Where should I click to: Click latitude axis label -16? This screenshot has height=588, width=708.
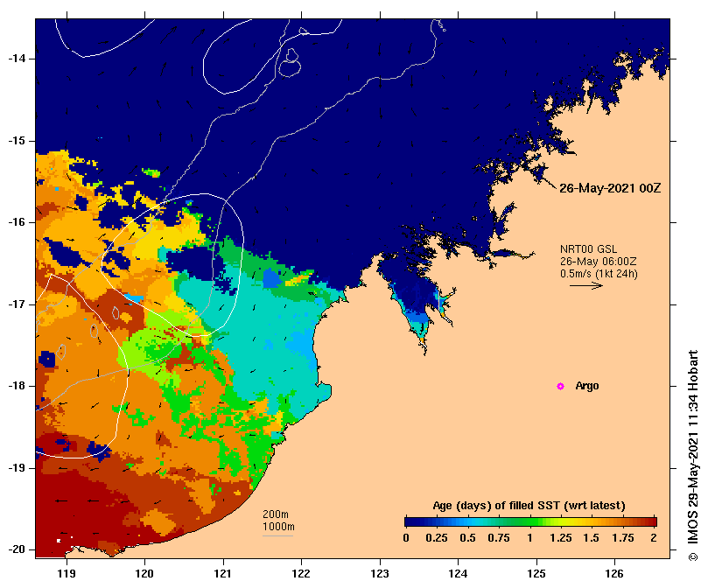[x=17, y=222]
